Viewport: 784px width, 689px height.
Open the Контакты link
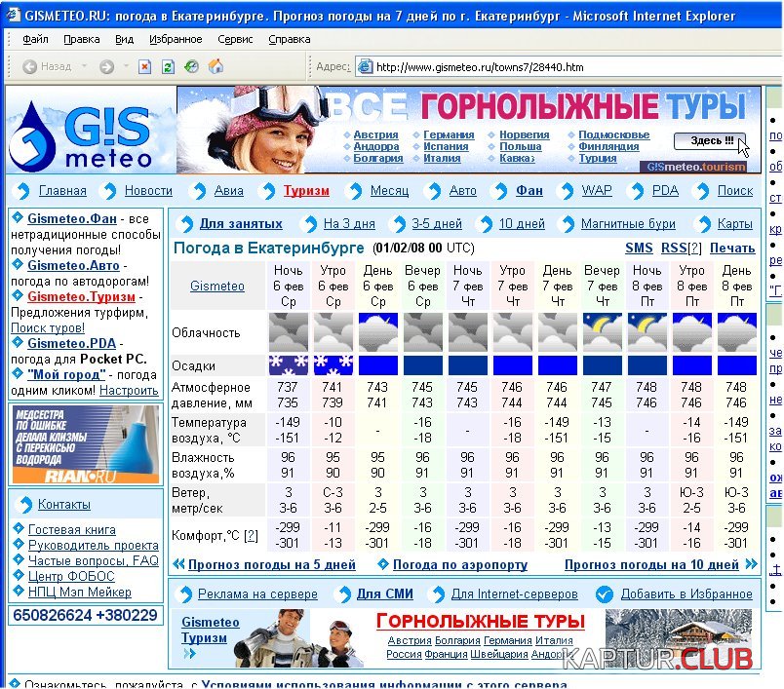(64, 505)
